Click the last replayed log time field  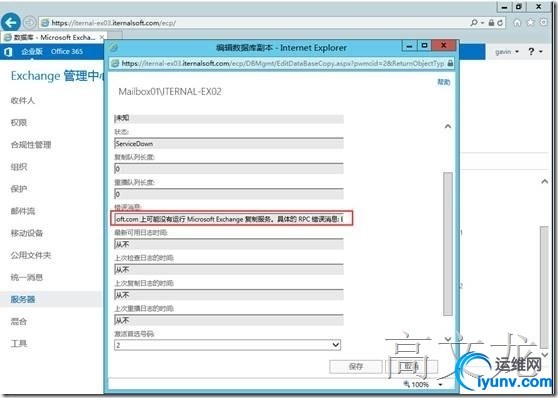pyautogui.click(x=229, y=320)
